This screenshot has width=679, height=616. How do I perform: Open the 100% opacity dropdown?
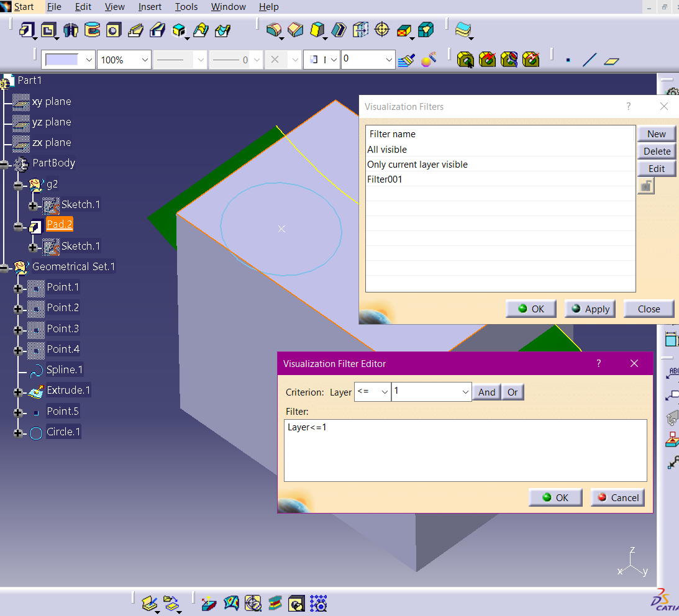click(145, 60)
